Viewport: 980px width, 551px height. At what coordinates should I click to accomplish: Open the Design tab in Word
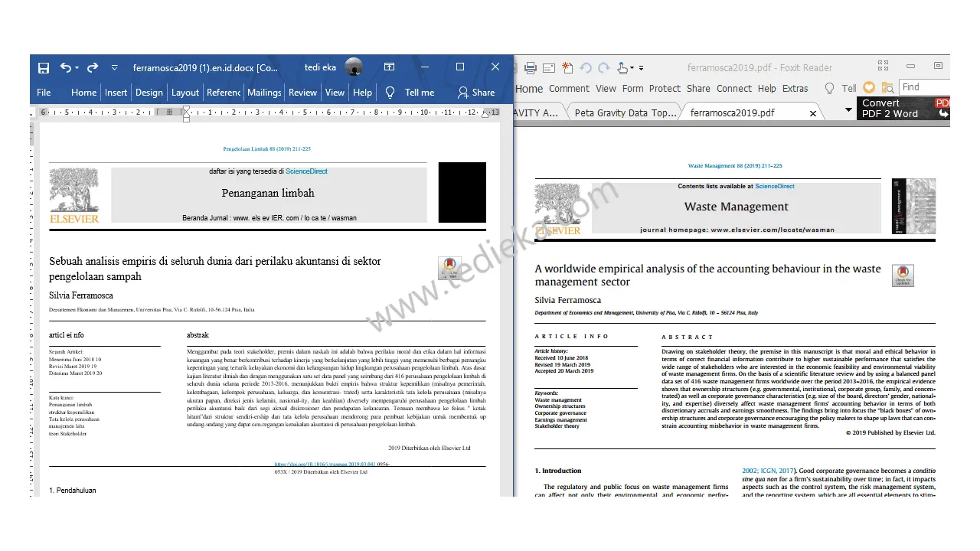[x=149, y=93]
